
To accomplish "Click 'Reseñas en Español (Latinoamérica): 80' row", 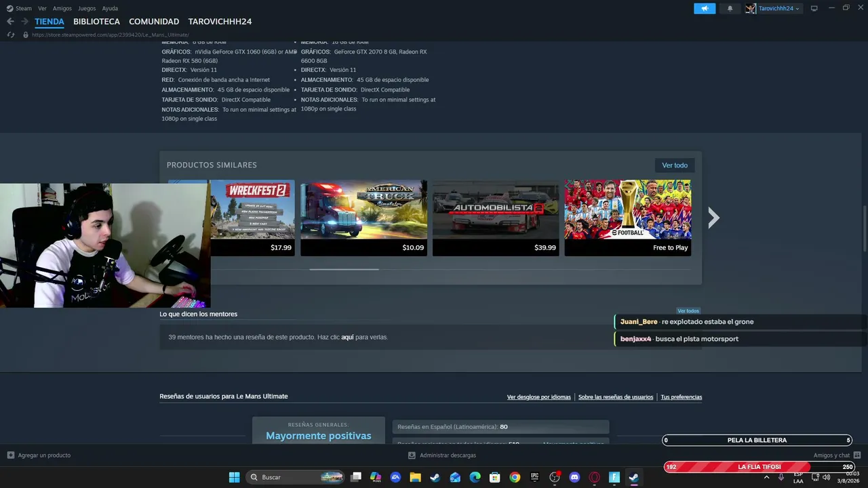I will [500, 427].
